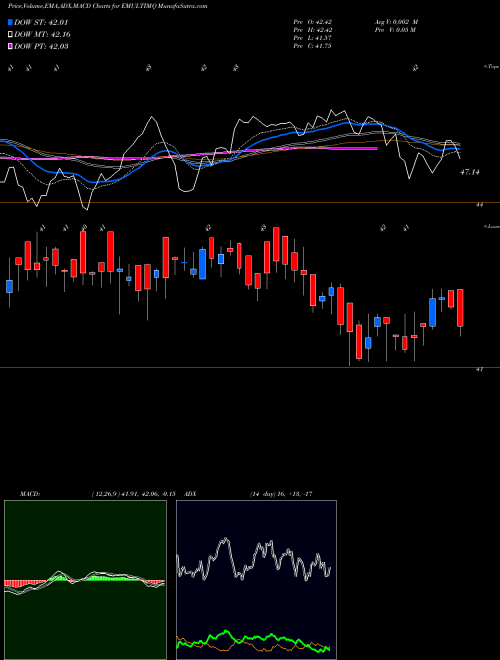
Task: Click the 41 axis level label
Action: [x=479, y=369]
